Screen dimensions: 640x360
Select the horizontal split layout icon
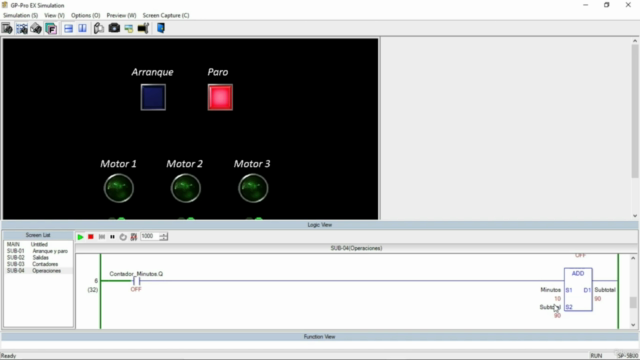point(69,29)
